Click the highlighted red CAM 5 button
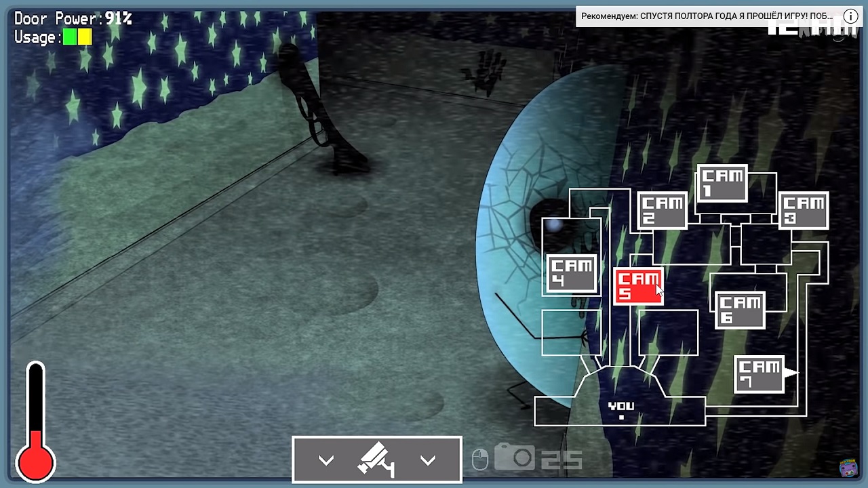 pyautogui.click(x=637, y=286)
